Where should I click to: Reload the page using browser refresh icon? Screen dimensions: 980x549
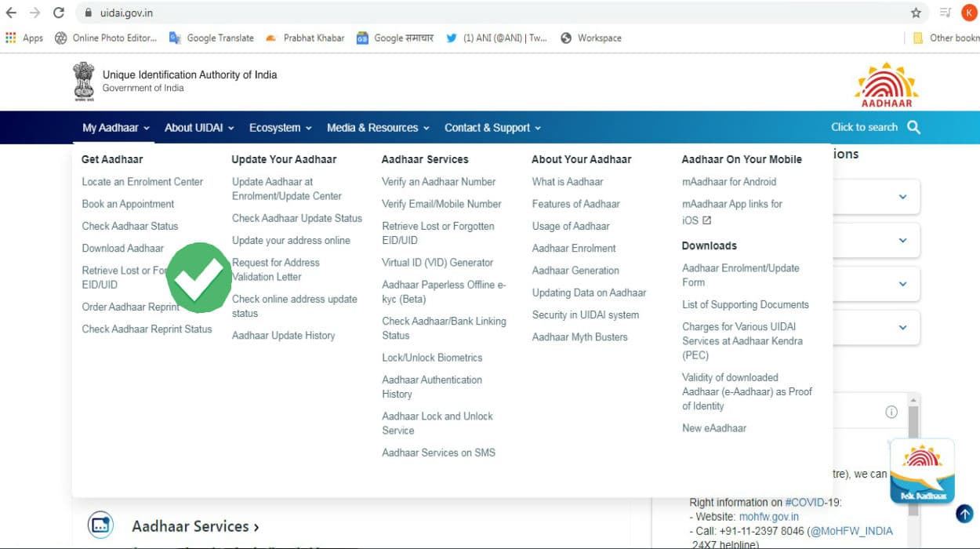(59, 13)
